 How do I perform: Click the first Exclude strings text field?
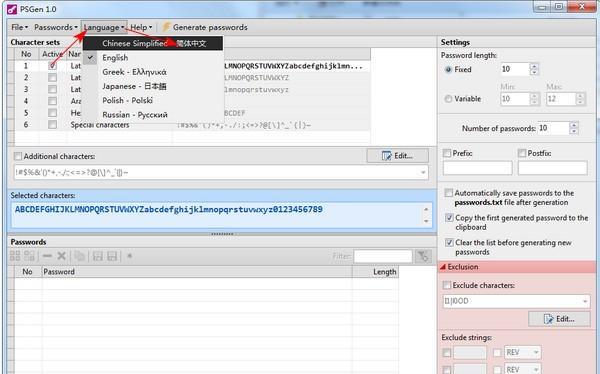point(470,353)
